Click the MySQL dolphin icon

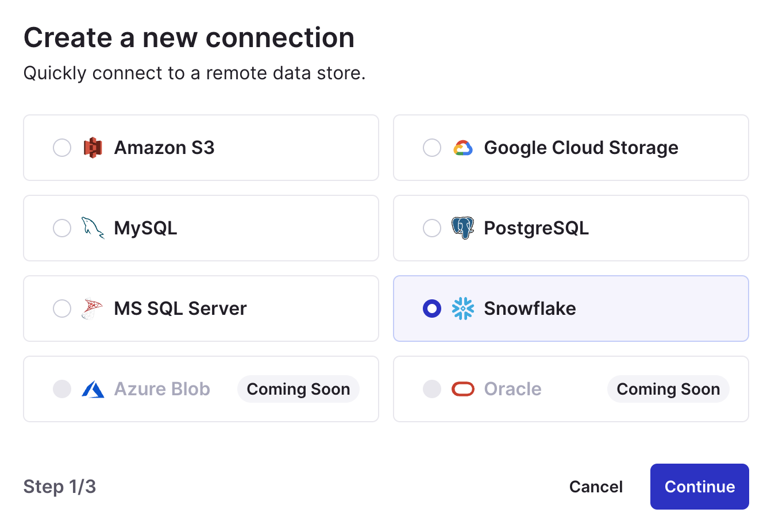(x=92, y=228)
